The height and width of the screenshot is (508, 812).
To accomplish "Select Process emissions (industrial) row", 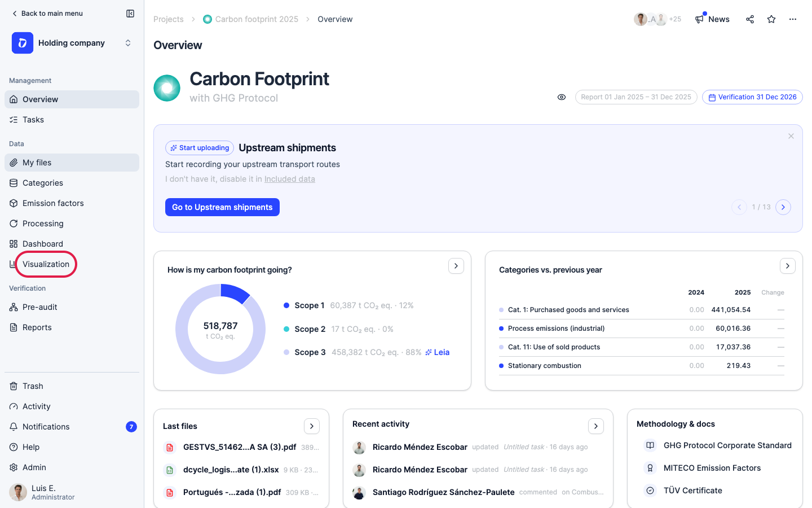I will click(642, 329).
